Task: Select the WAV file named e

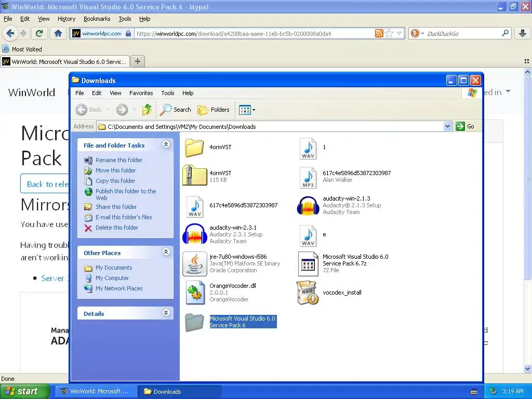Action: click(x=308, y=236)
